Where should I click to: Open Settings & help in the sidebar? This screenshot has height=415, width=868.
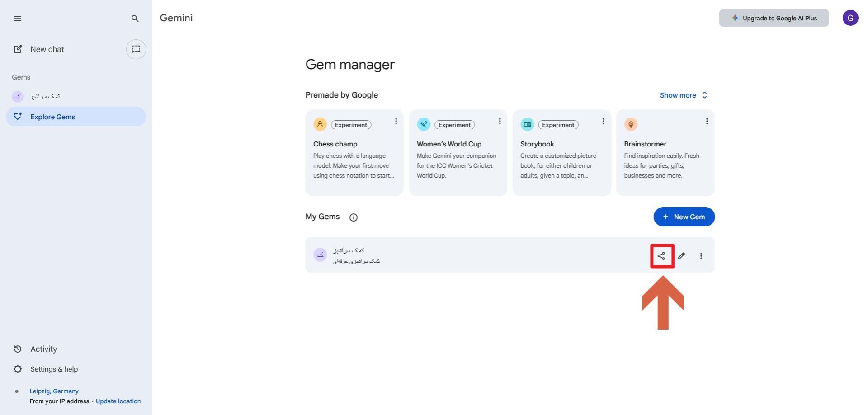point(54,369)
